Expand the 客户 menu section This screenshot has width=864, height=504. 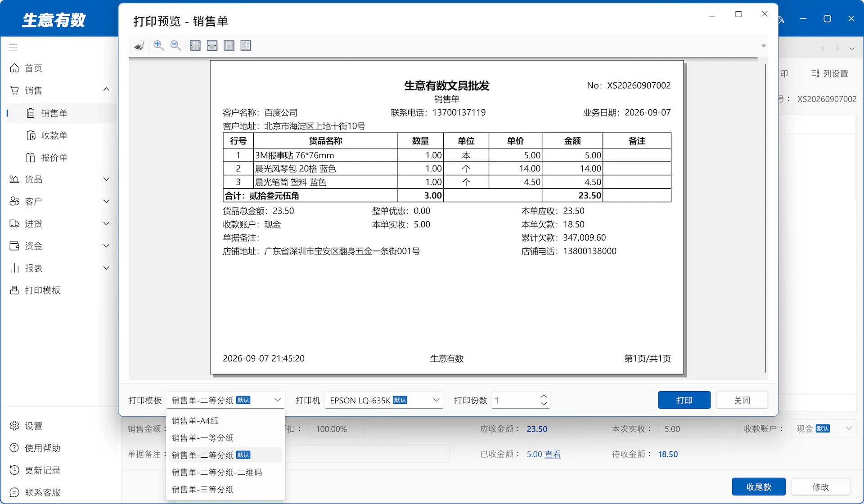pyautogui.click(x=106, y=201)
